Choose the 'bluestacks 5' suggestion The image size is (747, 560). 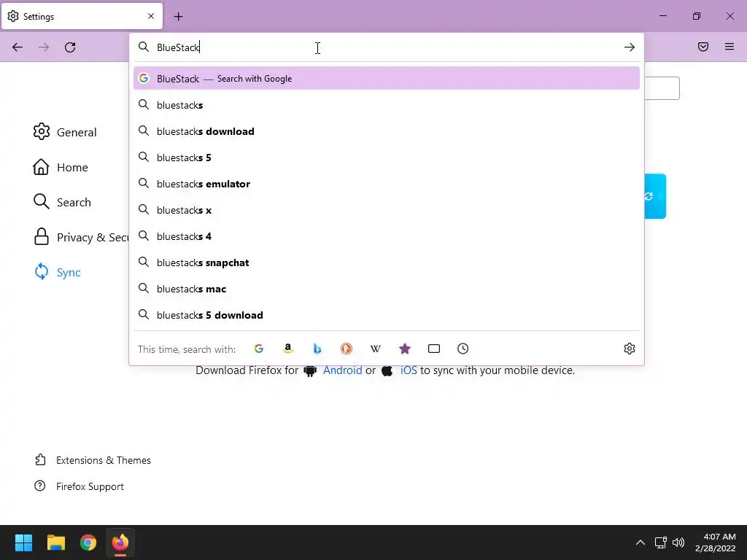[x=387, y=157]
